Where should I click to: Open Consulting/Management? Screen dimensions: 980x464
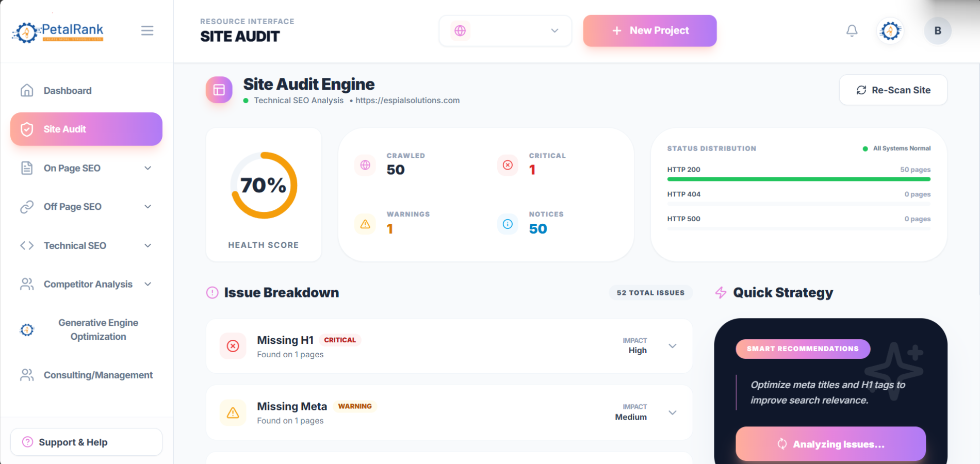click(x=86, y=375)
